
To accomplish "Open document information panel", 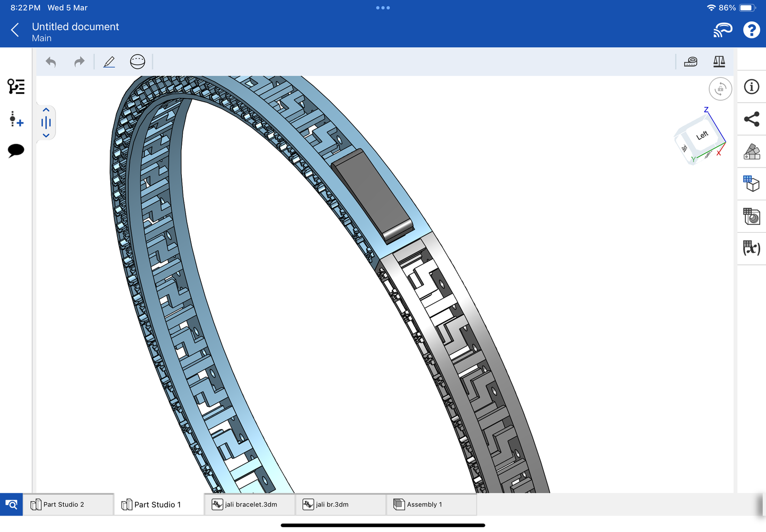I will (751, 87).
